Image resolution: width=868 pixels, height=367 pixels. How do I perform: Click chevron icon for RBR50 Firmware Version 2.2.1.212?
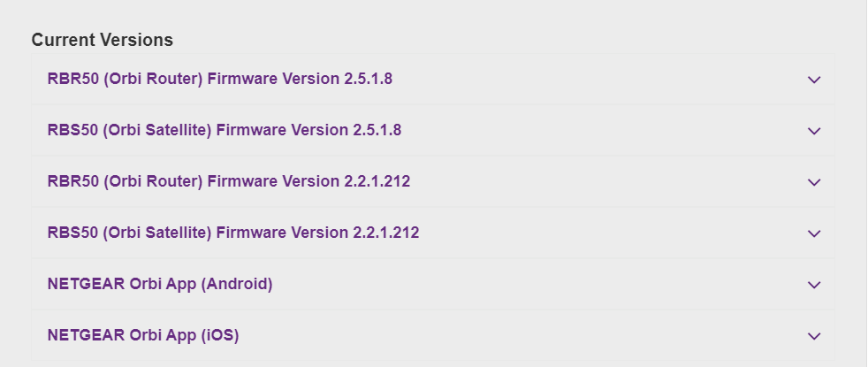tap(814, 182)
